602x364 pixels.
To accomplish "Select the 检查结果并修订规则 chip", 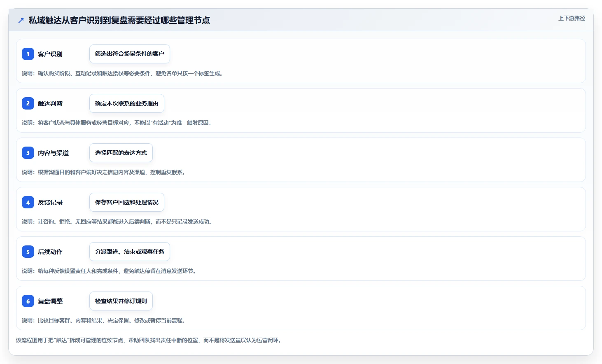I will [121, 301].
